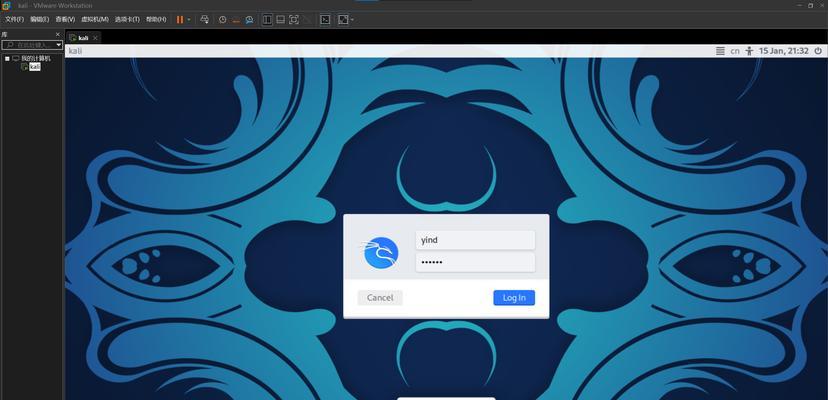
Task: Click the kali hostname label in greeter bar
Action: (x=76, y=51)
